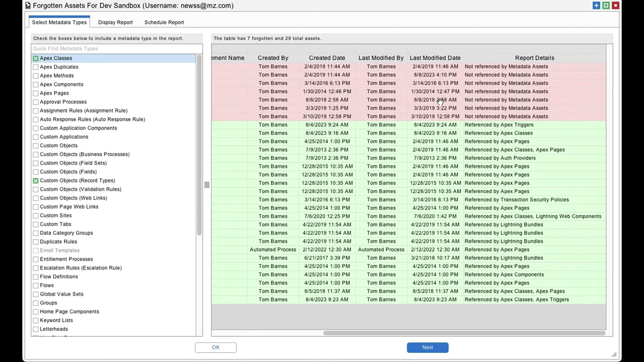Screen dimensions: 644x362
Task: Select Data Category Groups list item
Action: pyautogui.click(x=66, y=233)
